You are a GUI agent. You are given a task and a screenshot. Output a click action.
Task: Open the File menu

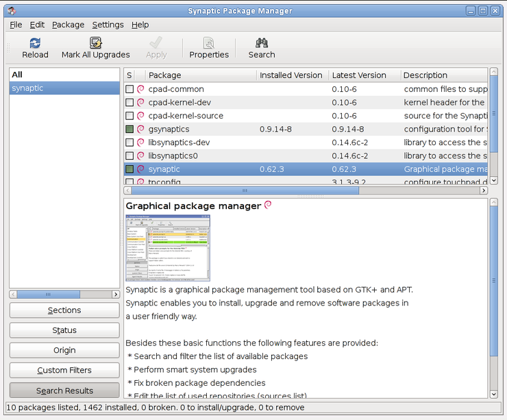[16, 25]
